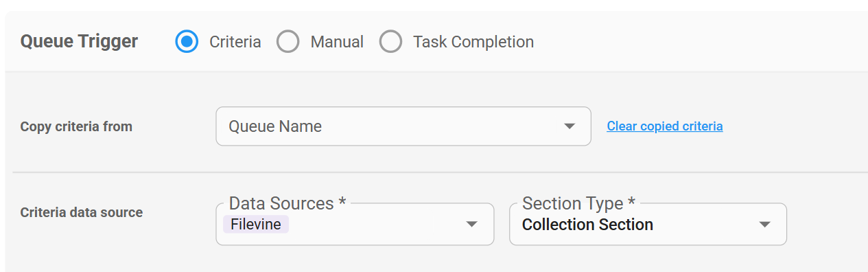
Task: Select the Manual radio button
Action: 288,42
